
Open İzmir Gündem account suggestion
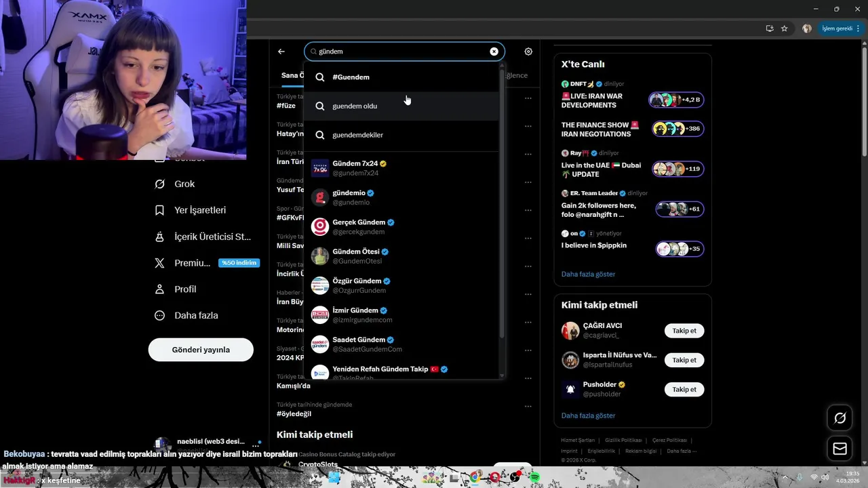coord(401,314)
